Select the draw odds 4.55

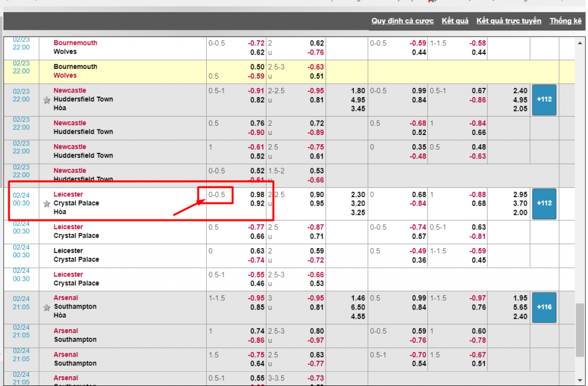[358, 316]
